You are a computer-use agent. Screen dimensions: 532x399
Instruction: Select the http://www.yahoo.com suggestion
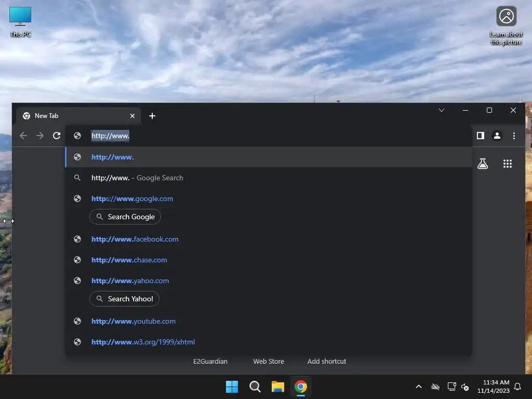pyautogui.click(x=269, y=281)
